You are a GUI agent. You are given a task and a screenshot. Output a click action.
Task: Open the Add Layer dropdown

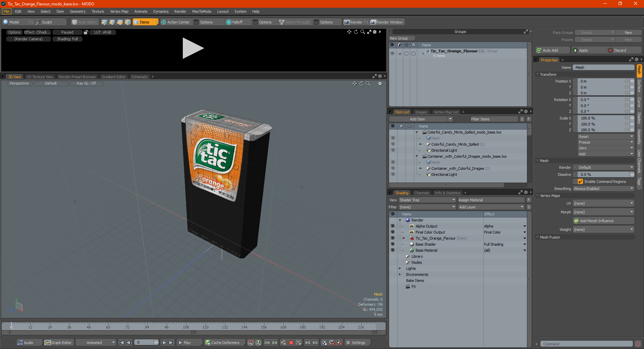coord(491,207)
